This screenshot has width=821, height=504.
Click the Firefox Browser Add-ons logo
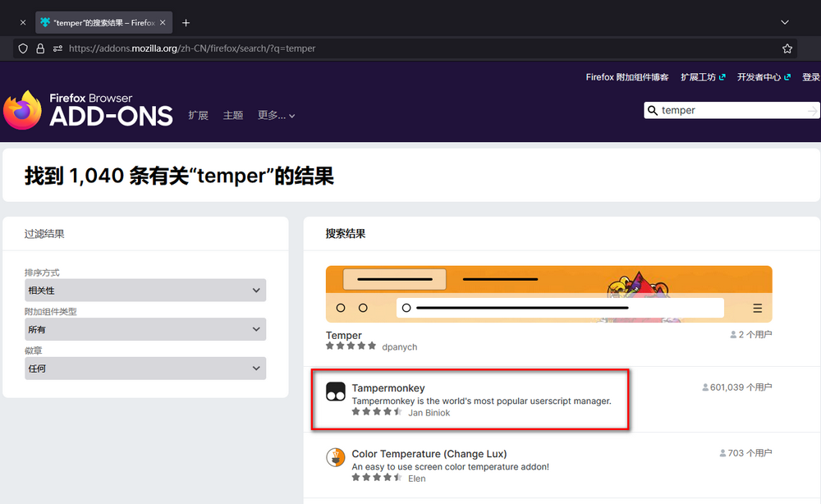(x=88, y=110)
